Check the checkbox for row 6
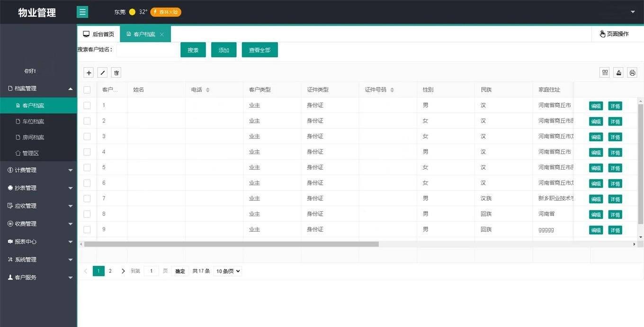Image resolution: width=644 pixels, height=327 pixels. click(87, 183)
